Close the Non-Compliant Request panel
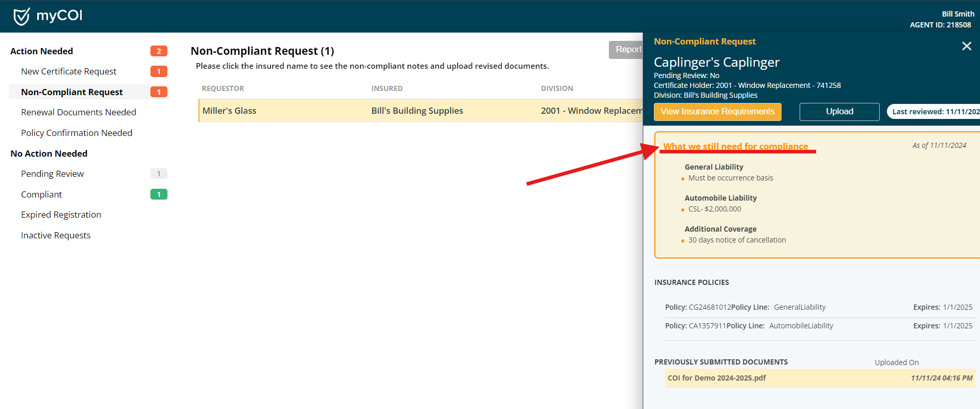The height and width of the screenshot is (409, 980). pos(967,46)
